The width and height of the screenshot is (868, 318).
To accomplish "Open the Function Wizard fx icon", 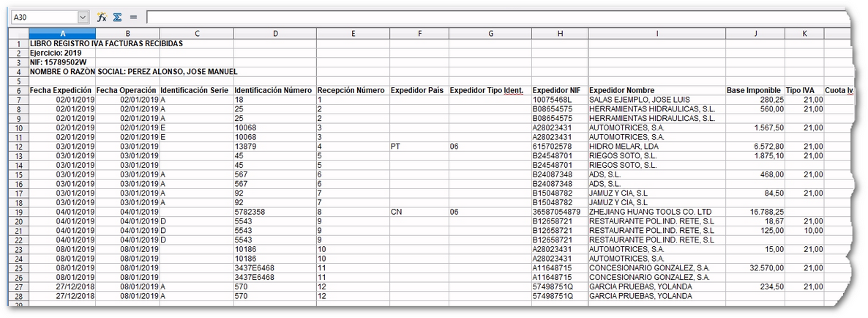I will (x=102, y=17).
